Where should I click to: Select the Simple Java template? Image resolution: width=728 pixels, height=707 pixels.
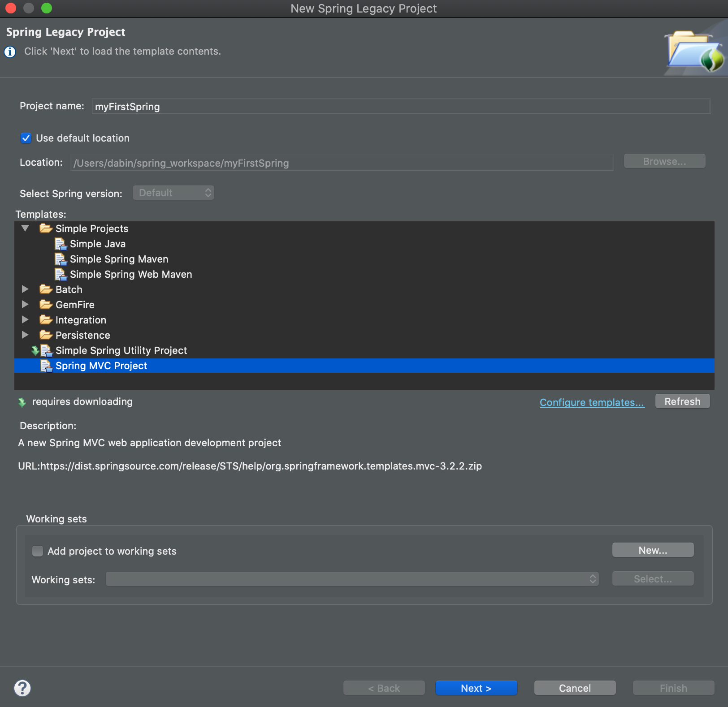(98, 244)
